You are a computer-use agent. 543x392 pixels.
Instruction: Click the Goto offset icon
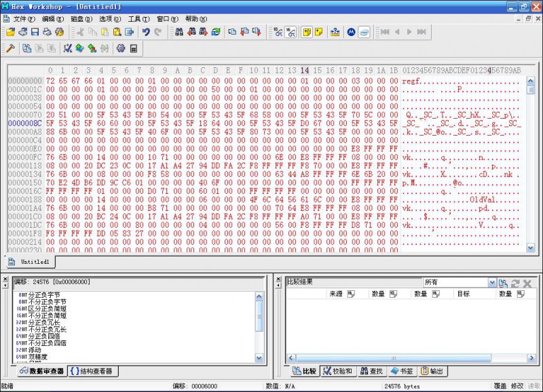point(232,32)
